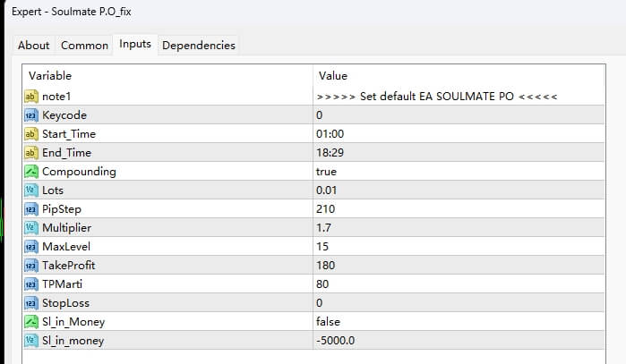Select the End_Time value 18:29

click(x=330, y=152)
